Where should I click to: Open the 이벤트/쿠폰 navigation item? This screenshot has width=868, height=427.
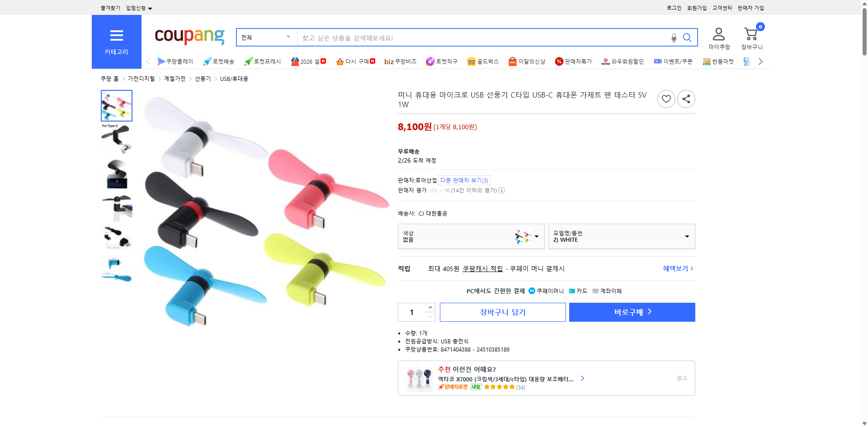[673, 61]
